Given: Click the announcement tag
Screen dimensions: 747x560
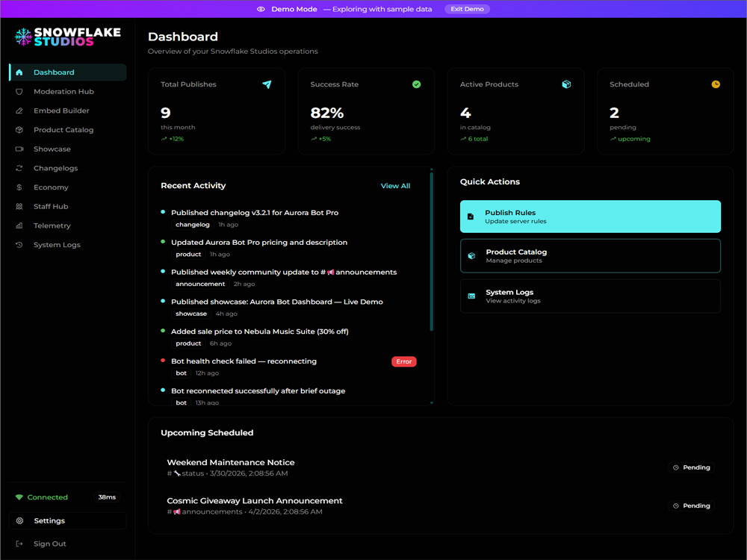Looking at the screenshot, I should click(200, 284).
